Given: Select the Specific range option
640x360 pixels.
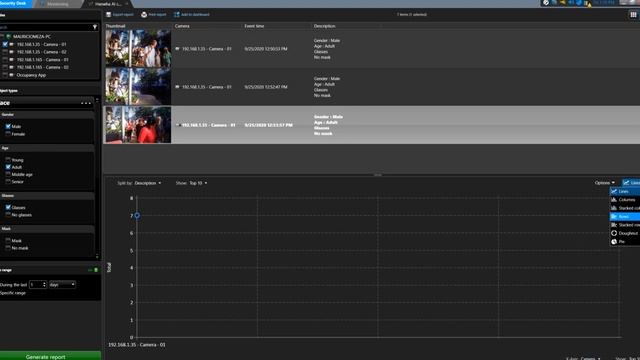Looking at the screenshot, I should (x=13, y=293).
